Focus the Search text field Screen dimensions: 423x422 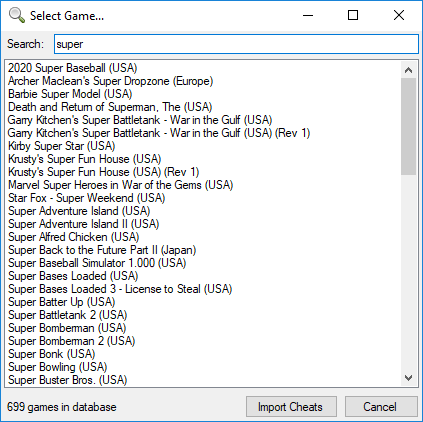click(x=236, y=44)
